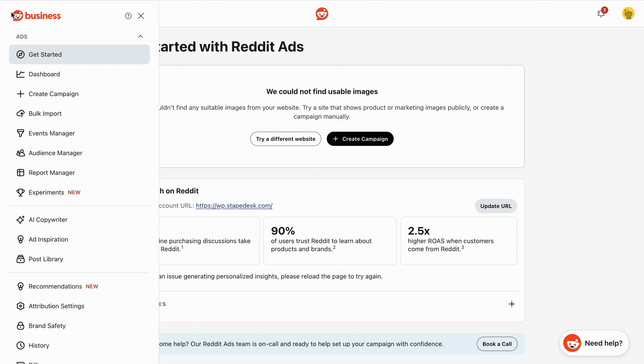Open Experiments in the sidebar
The width and height of the screenshot is (644, 364).
79,192
